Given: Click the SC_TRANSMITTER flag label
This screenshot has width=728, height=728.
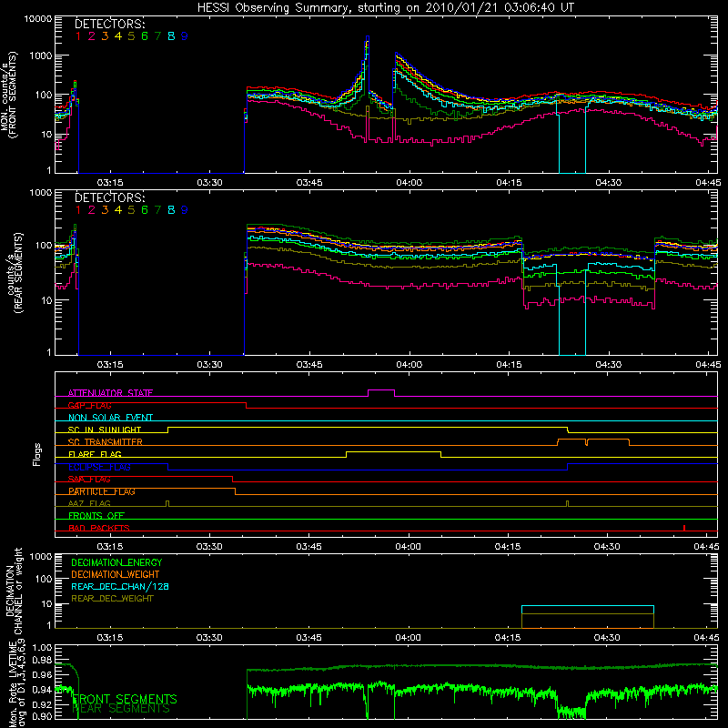Looking at the screenshot, I should click(106, 442).
